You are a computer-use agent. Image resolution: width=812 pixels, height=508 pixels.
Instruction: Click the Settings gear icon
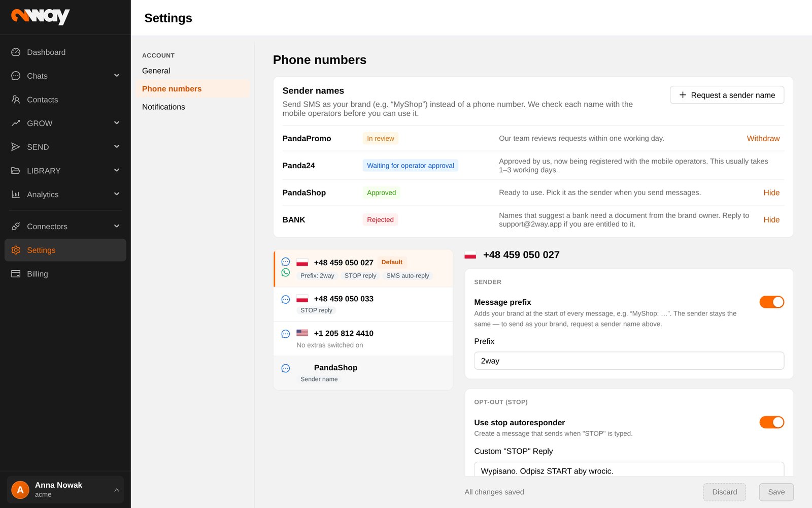[16, 250]
